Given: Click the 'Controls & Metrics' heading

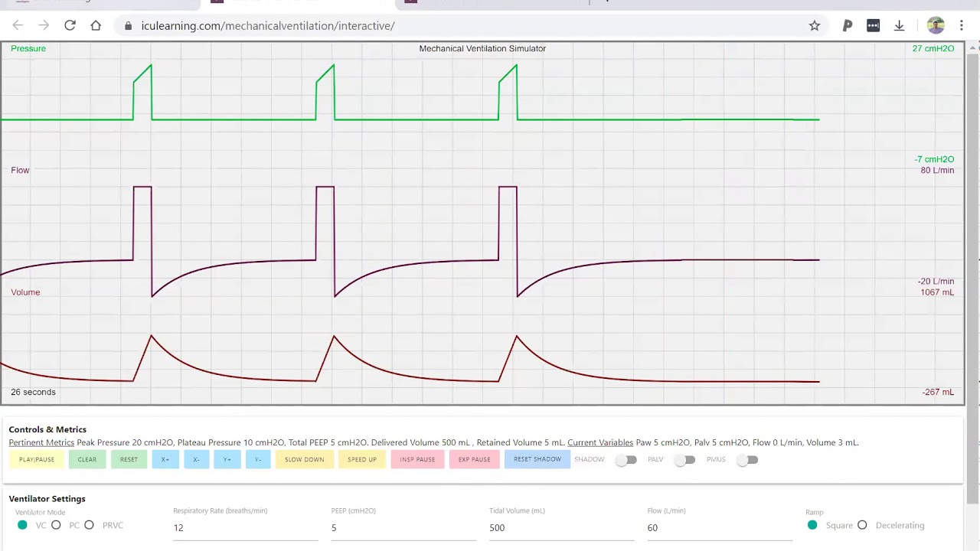Looking at the screenshot, I should point(47,429).
